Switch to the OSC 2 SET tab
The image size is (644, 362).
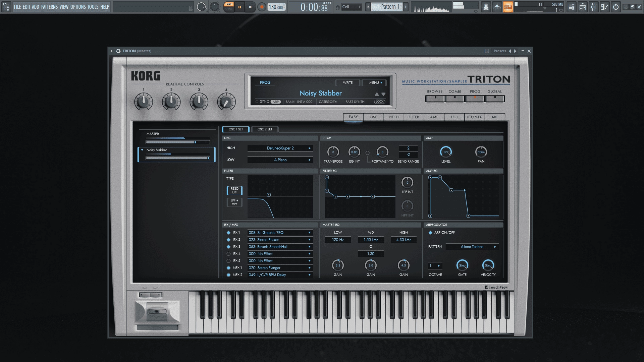pyautogui.click(x=265, y=129)
